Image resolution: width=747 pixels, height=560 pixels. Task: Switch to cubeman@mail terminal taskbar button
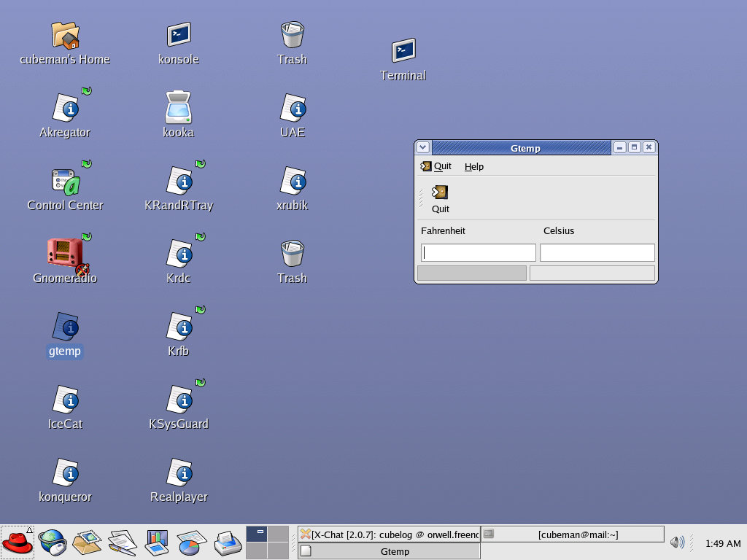(573, 534)
